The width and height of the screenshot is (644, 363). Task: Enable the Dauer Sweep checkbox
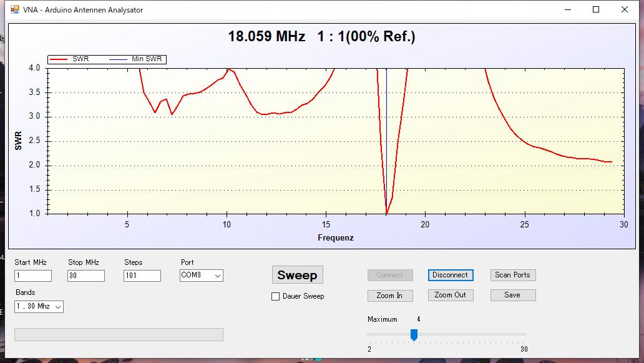coord(276,296)
